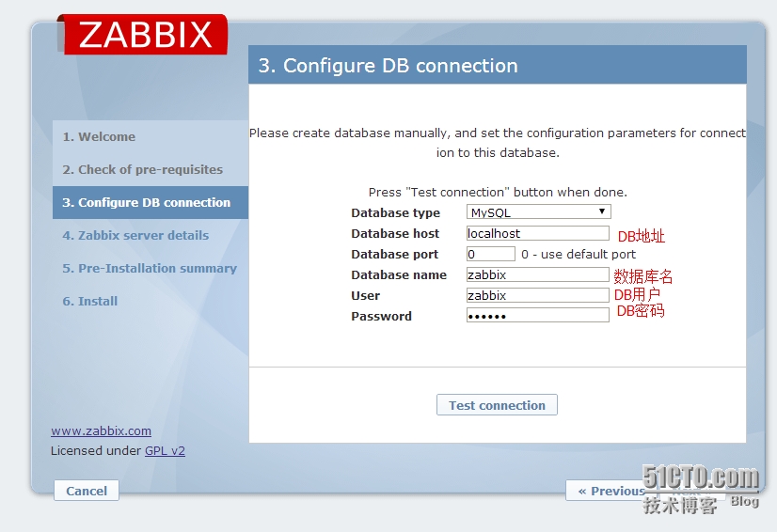Click the User input field
Image resolution: width=777 pixels, height=532 pixels.
[538, 295]
